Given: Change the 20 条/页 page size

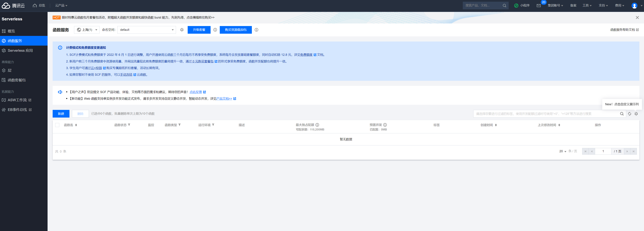Looking at the screenshot, I should (562, 151).
